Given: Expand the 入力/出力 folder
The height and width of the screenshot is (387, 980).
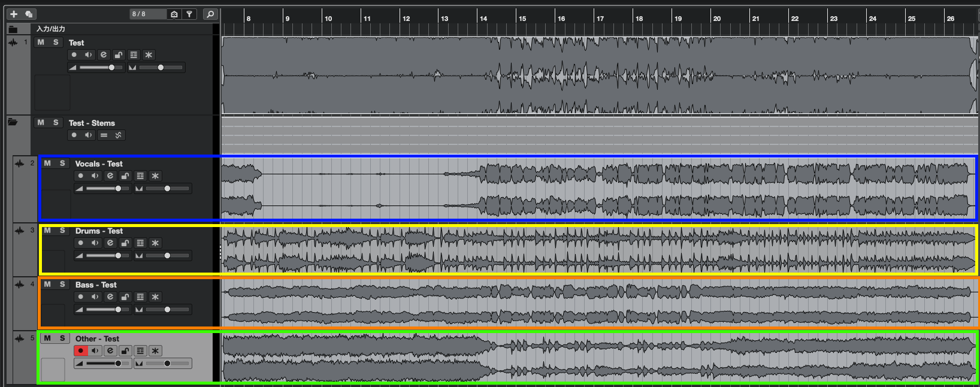Looking at the screenshot, I should [13, 29].
